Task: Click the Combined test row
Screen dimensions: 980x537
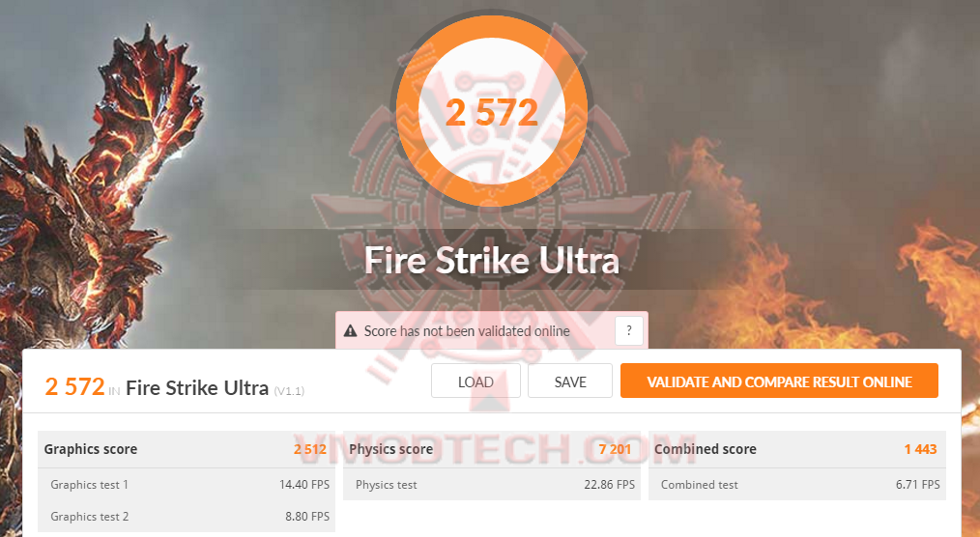Action: (797, 485)
